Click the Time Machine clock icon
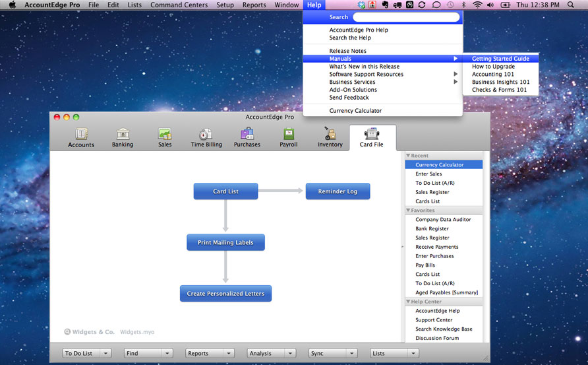Viewport: 588px width, 365px height. pos(450,5)
